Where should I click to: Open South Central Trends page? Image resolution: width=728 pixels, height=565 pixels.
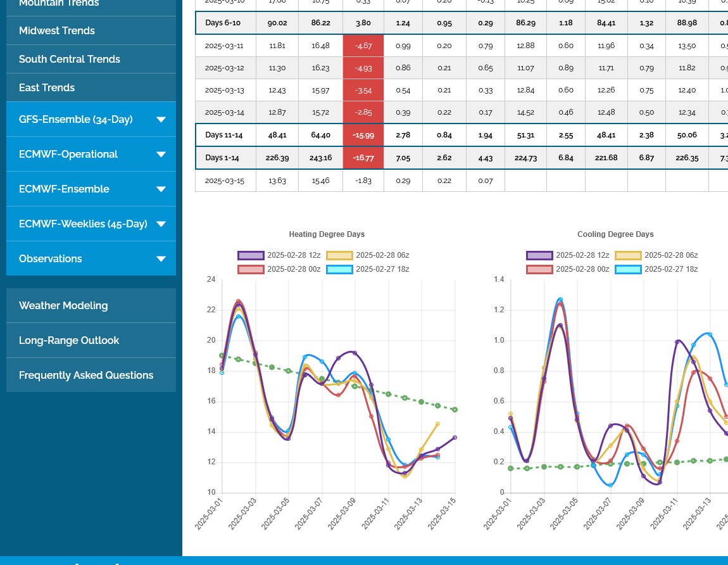(70, 59)
